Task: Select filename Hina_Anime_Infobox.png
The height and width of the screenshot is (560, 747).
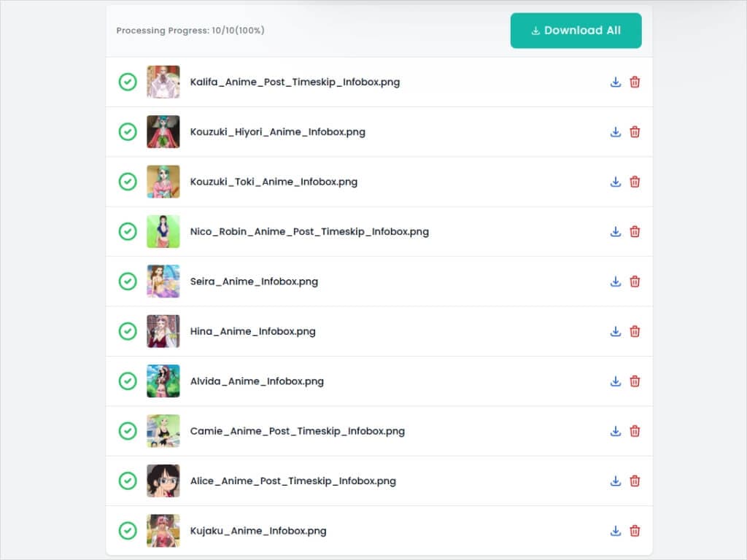Action: pyautogui.click(x=253, y=332)
